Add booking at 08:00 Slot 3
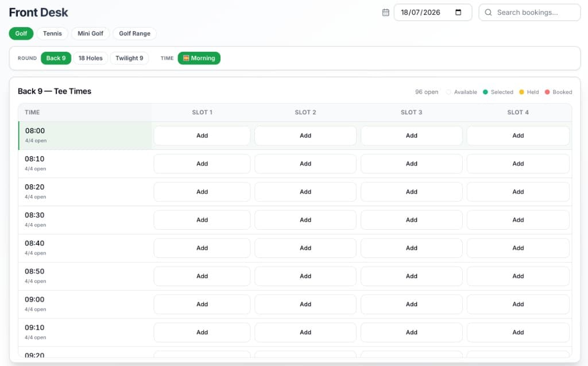The image size is (588, 366). click(x=411, y=136)
